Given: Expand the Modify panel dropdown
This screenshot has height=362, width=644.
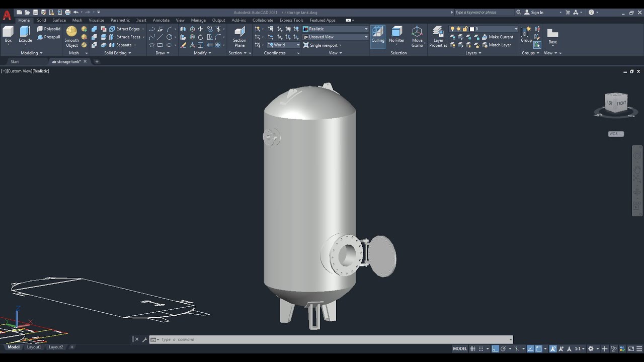Looking at the screenshot, I should coord(203,53).
